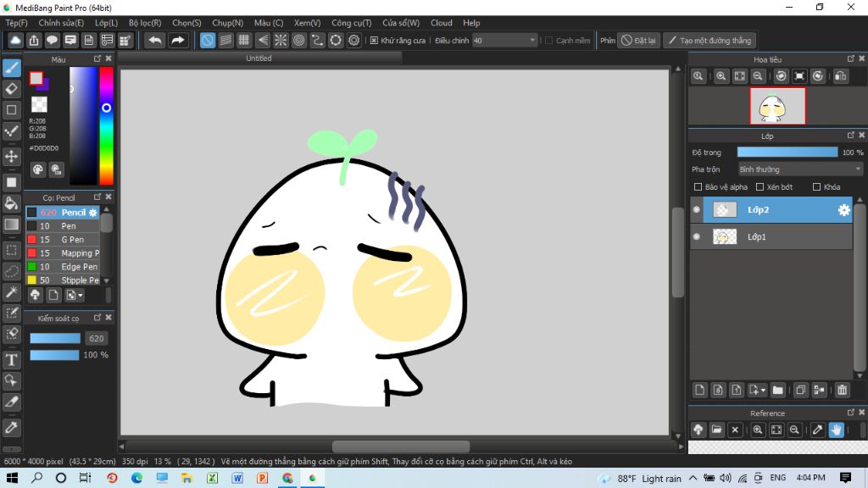The width and height of the screenshot is (868, 488).
Task: Select the rectangular Selection tool
Action: coord(12,250)
